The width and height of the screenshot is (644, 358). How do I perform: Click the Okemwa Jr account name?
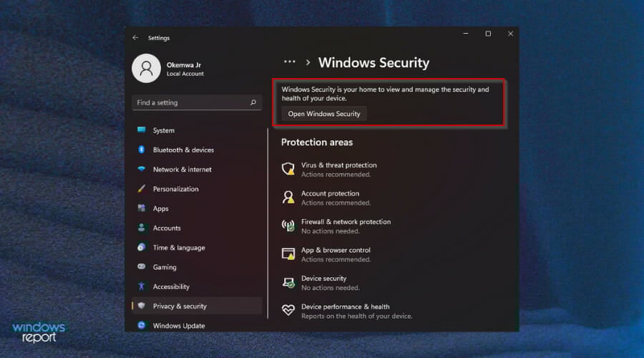tap(184, 65)
